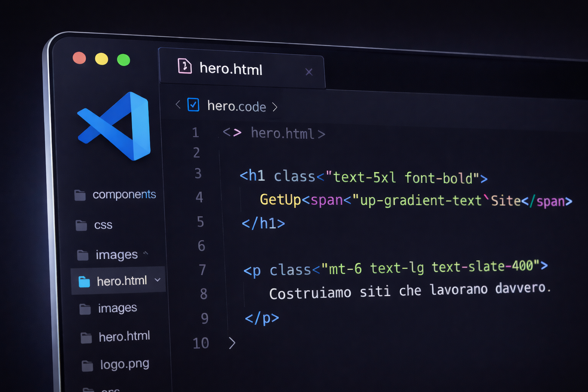Click the back chevron left of the breadcrumb
This screenshot has width=588, height=392.
click(177, 104)
